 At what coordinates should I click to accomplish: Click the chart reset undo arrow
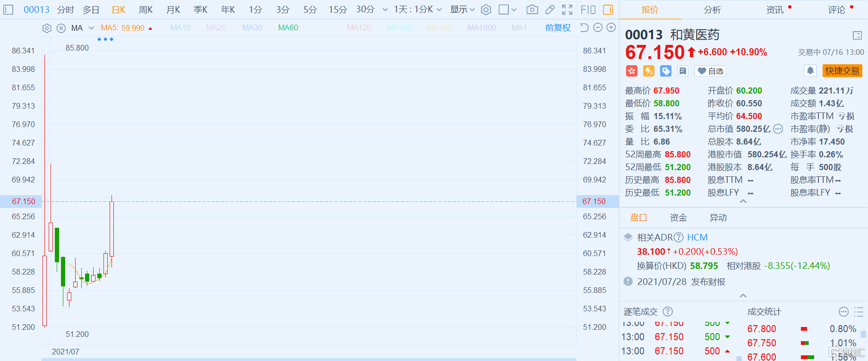584,27
